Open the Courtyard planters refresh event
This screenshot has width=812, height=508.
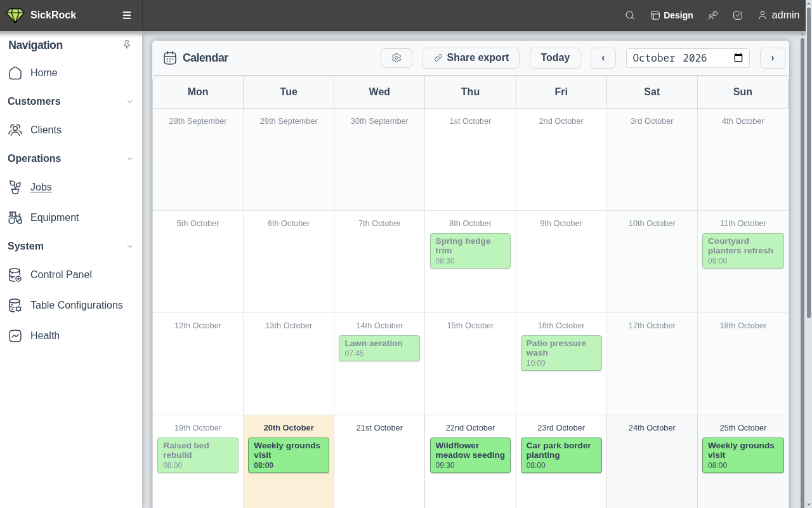pos(743,251)
